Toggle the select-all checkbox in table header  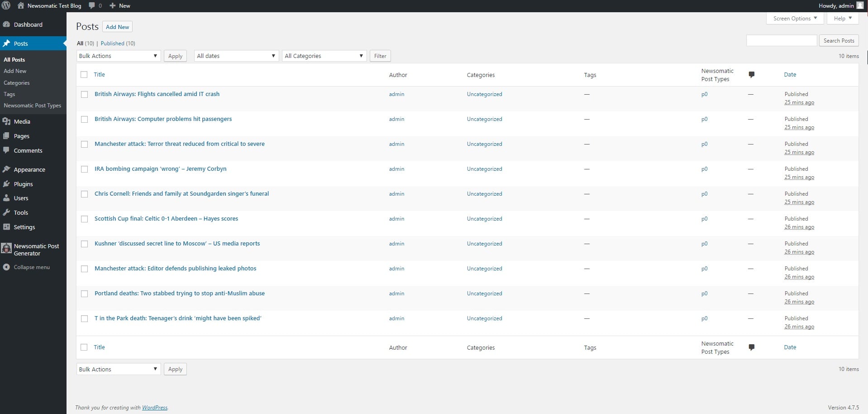click(84, 75)
